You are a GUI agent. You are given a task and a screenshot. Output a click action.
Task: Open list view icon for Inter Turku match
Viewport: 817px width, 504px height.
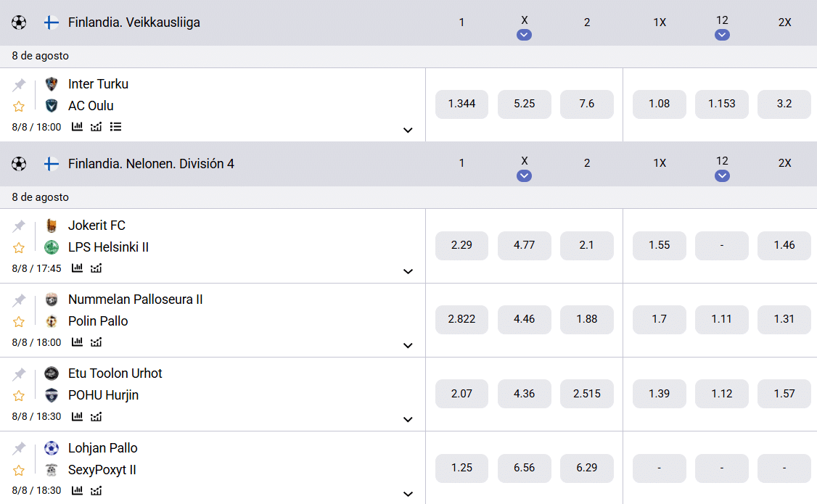coord(115,126)
